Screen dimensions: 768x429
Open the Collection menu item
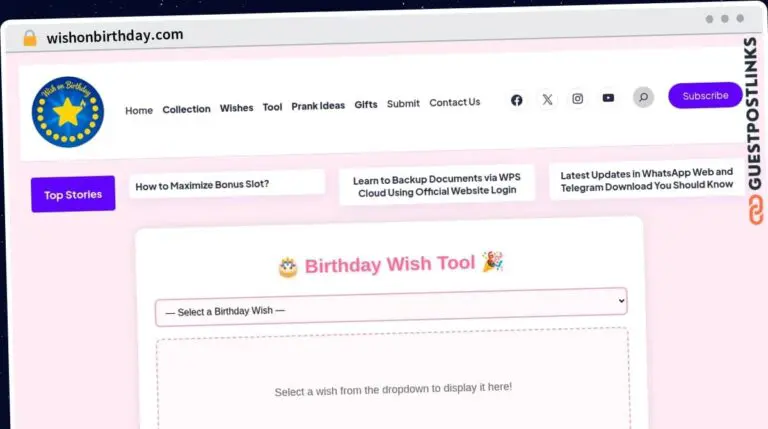[x=187, y=109]
